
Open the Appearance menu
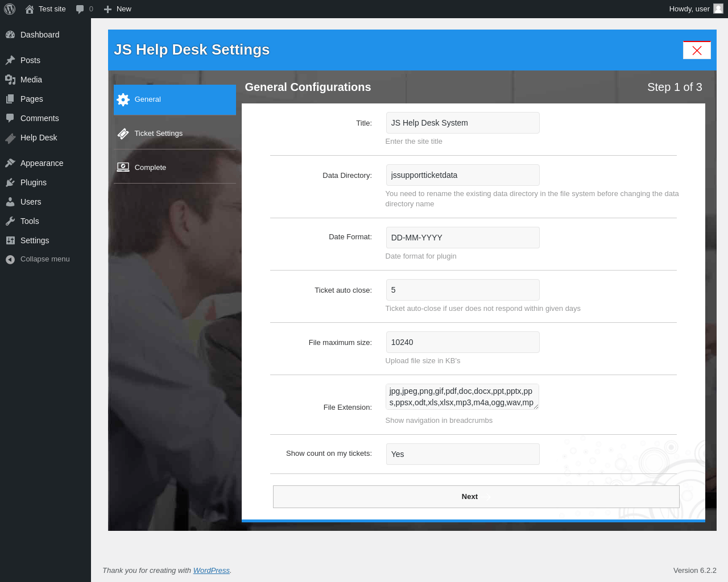[x=45, y=163]
